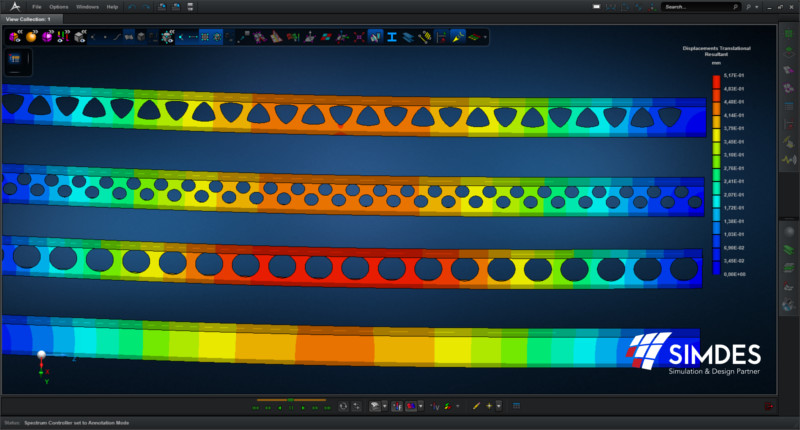The height and width of the screenshot is (430, 800).
Task: Open the search options dropdown arrow
Action: [x=757, y=7]
